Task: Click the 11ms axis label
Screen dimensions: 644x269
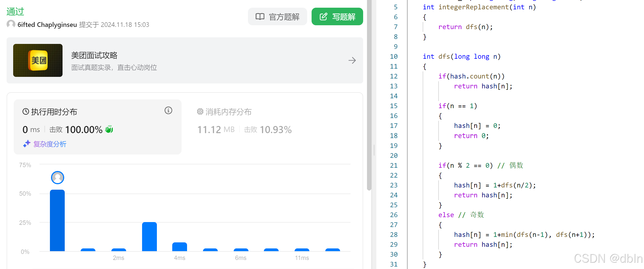Action: click(x=302, y=258)
